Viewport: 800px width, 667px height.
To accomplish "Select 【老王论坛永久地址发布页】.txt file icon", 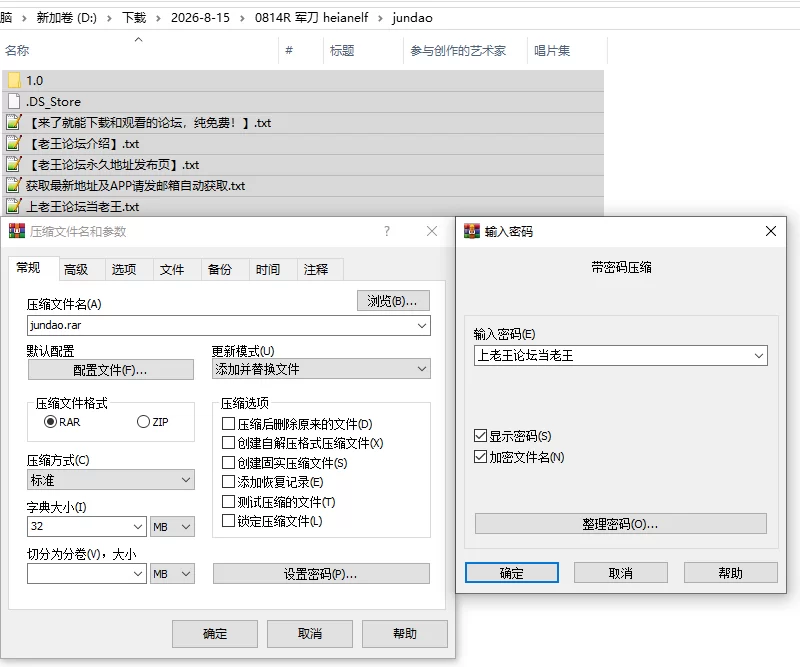I will click(x=14, y=164).
